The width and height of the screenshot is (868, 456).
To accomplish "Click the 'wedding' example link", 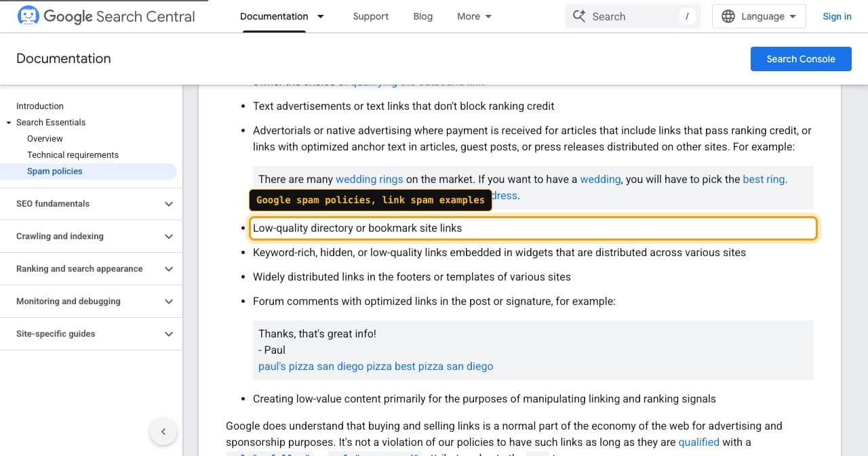I will point(600,180).
